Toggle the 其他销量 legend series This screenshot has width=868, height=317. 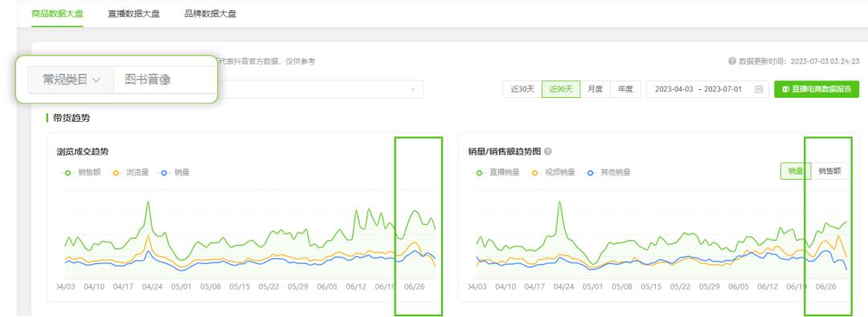point(607,173)
